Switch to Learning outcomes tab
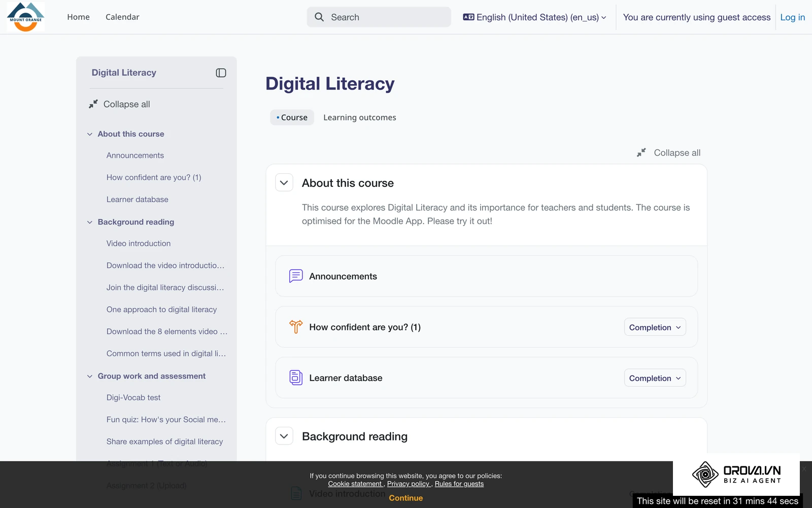The height and width of the screenshot is (508, 812). pyautogui.click(x=360, y=117)
